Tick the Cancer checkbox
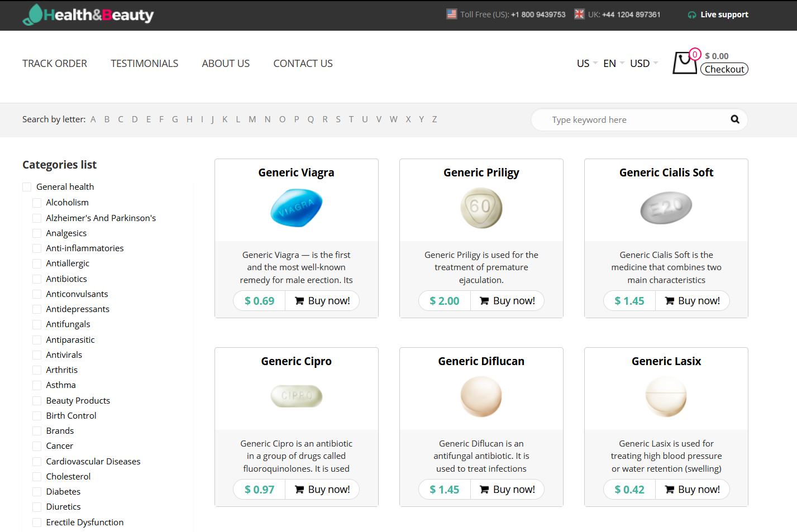 pyautogui.click(x=37, y=446)
